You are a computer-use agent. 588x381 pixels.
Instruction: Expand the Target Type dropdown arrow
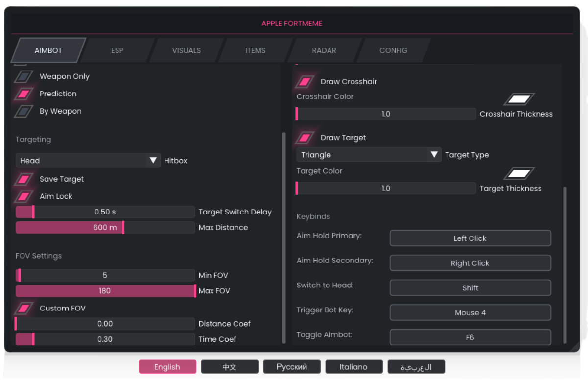(433, 155)
